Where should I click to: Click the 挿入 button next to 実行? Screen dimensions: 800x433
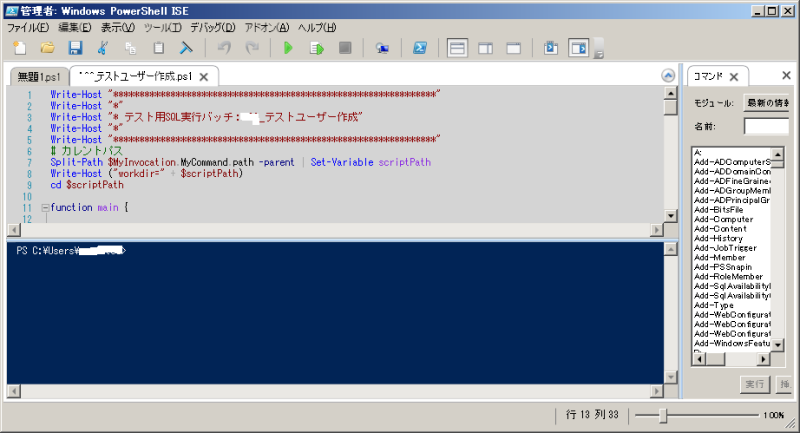[783, 384]
